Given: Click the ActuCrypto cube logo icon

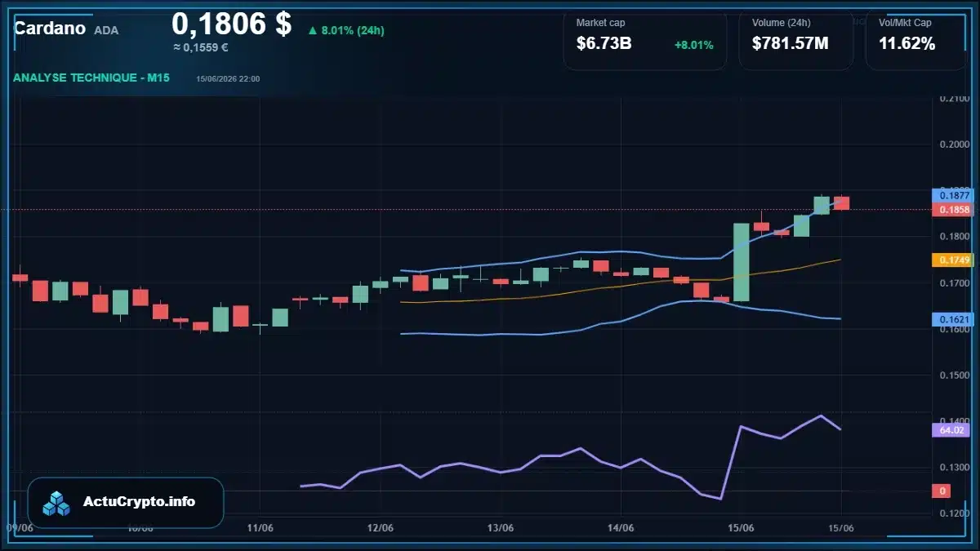Looking at the screenshot, I should [56, 503].
